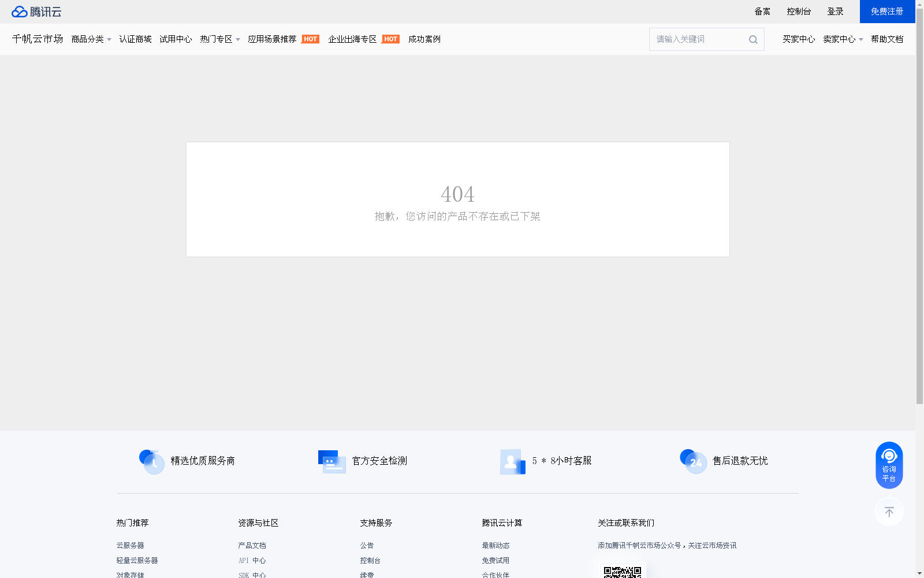Open the 成功案例 navigation item
Viewport: 924px width, 578px height.
424,39
